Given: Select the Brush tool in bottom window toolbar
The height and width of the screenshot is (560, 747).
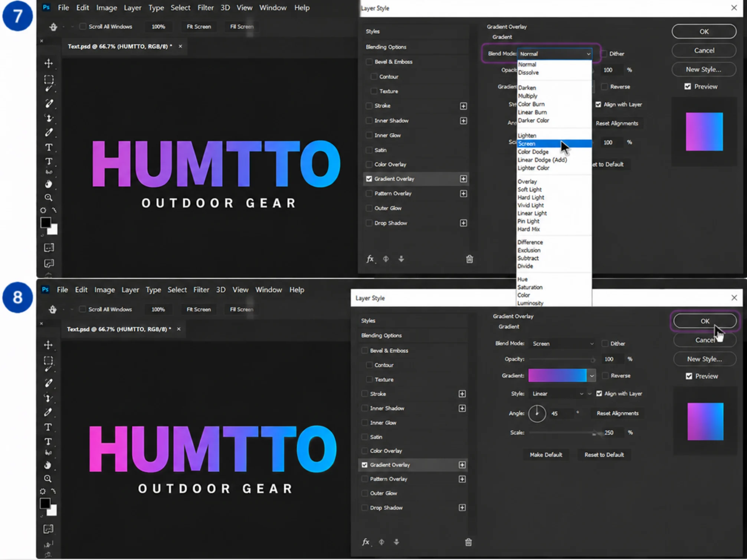Looking at the screenshot, I should pos(48,383).
